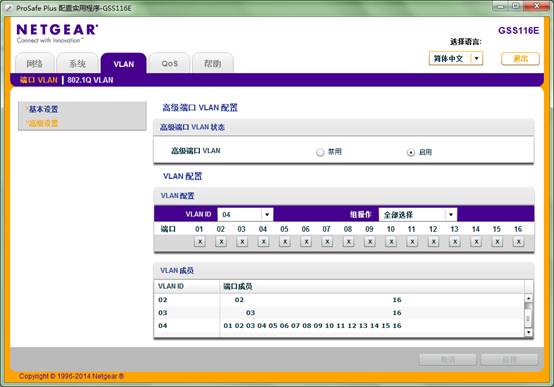Switch to the QoS tab
The height and width of the screenshot is (387, 554).
(x=170, y=63)
